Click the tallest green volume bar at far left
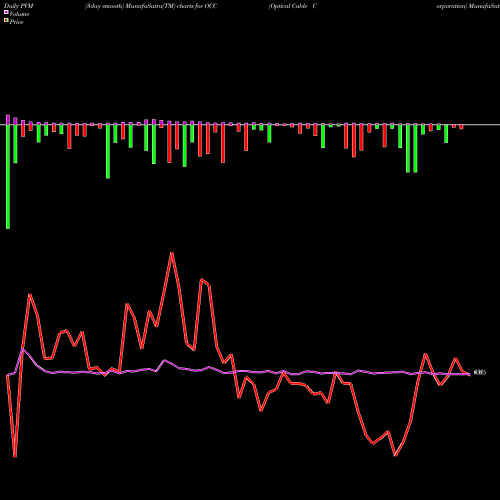 coord(8,177)
